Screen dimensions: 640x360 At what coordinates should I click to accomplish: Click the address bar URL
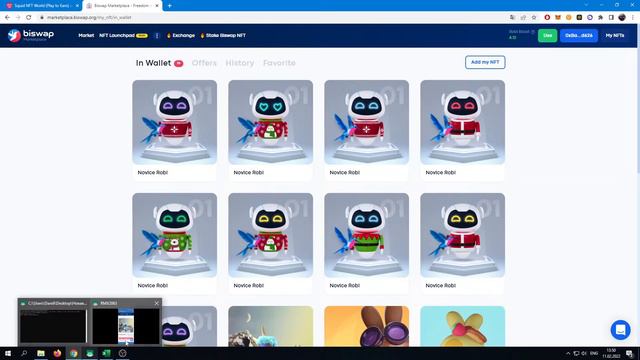89,18
